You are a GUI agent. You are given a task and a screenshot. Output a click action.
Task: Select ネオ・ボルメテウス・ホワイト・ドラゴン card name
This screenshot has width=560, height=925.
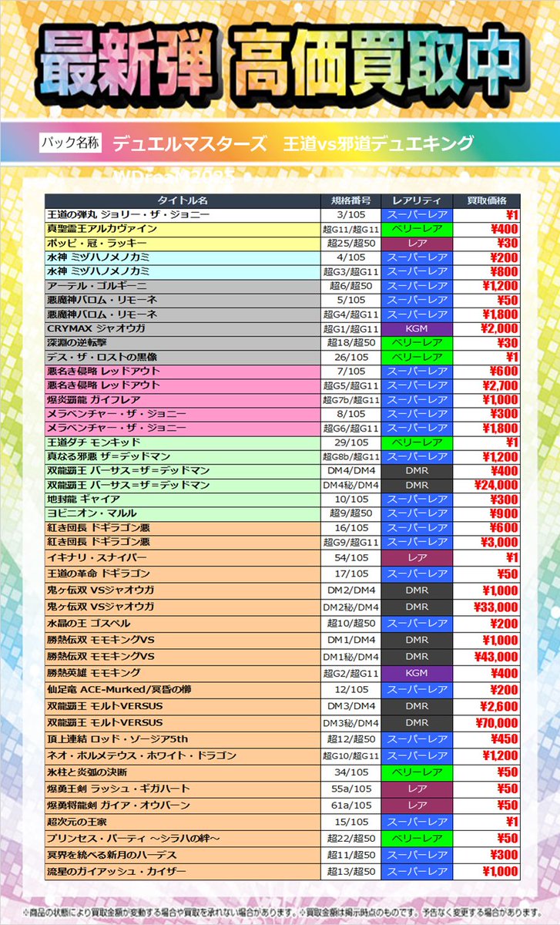click(142, 756)
